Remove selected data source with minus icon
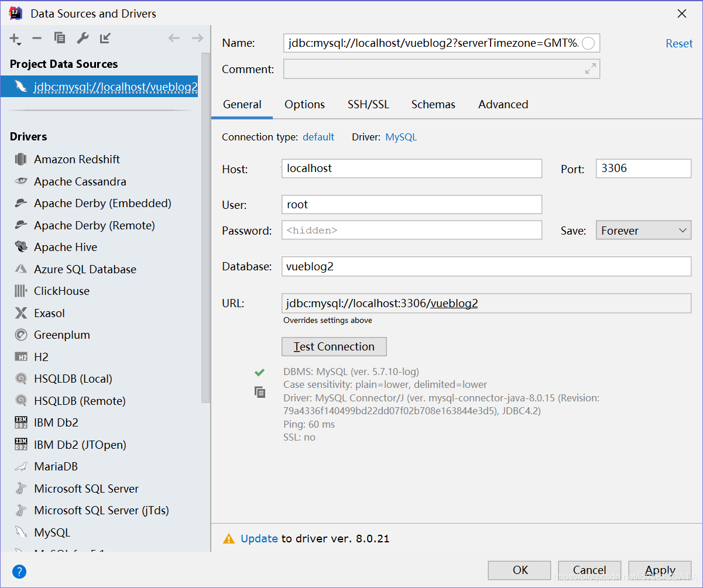703x588 pixels. pyautogui.click(x=36, y=38)
